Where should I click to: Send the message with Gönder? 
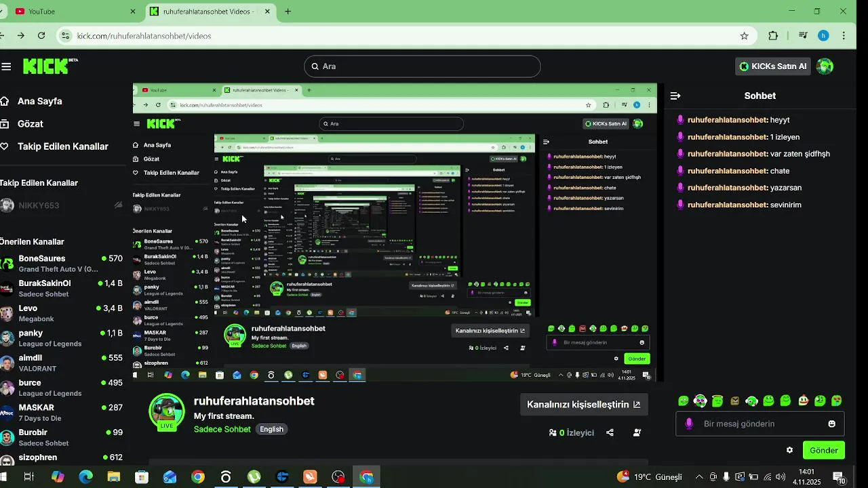824,450
